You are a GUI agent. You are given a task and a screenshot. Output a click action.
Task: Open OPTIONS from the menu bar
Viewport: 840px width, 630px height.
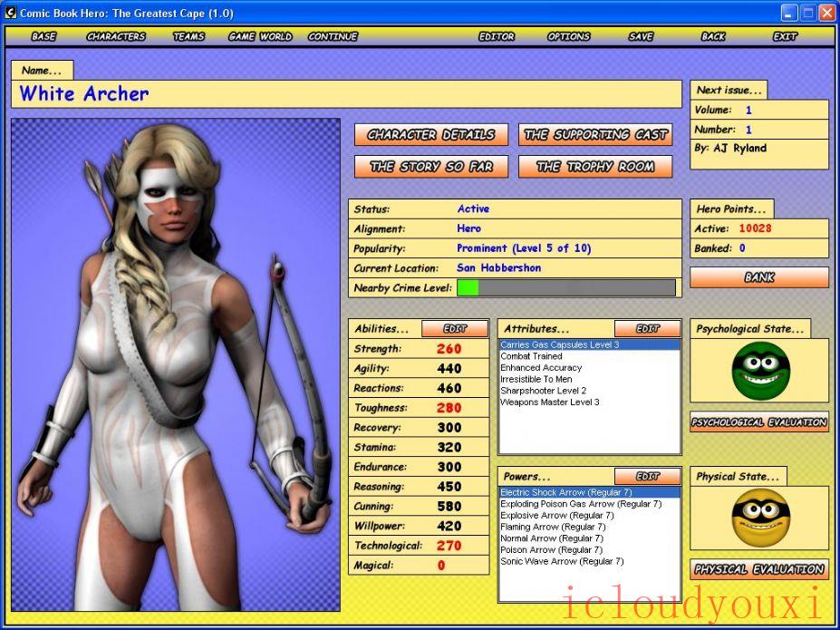click(568, 36)
